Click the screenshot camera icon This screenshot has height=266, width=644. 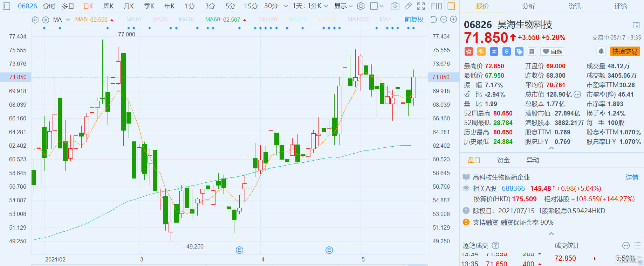pyautogui.click(x=395, y=6)
